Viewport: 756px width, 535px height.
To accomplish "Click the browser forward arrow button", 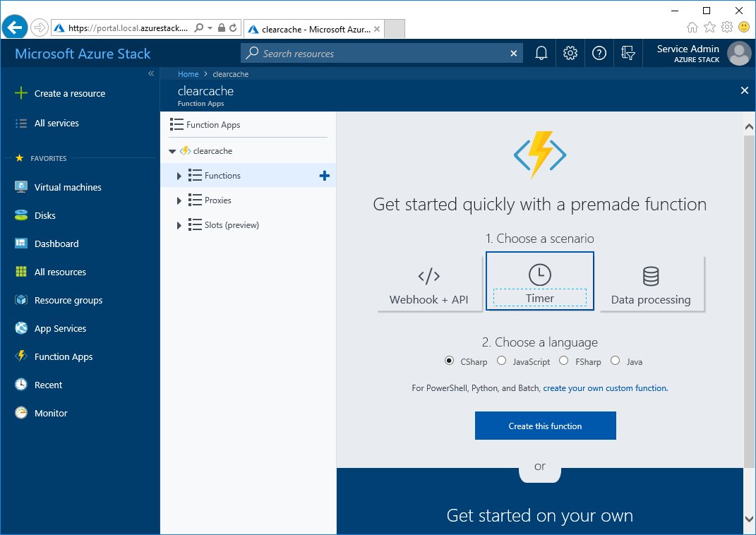I will [39, 28].
